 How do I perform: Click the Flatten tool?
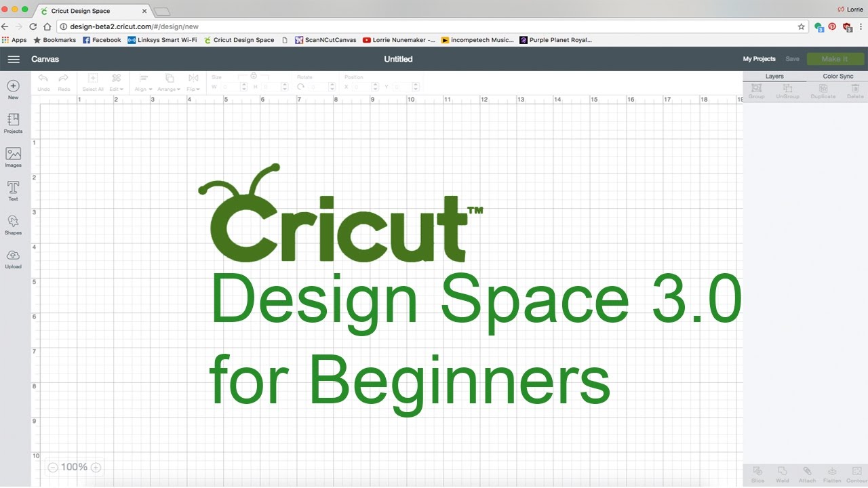[x=832, y=474]
